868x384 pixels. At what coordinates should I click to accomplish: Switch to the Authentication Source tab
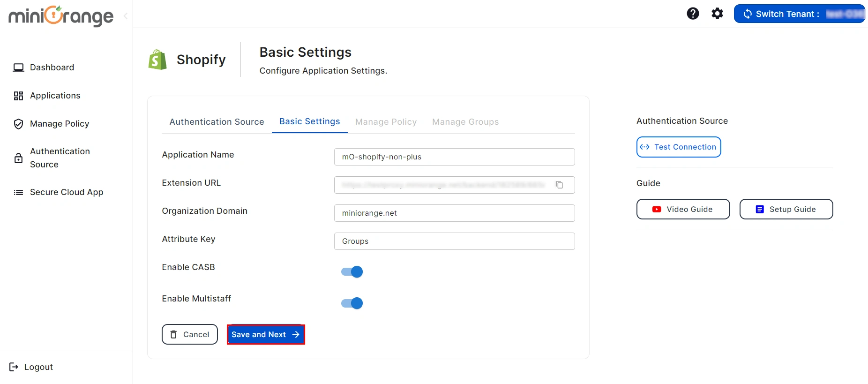pyautogui.click(x=217, y=122)
